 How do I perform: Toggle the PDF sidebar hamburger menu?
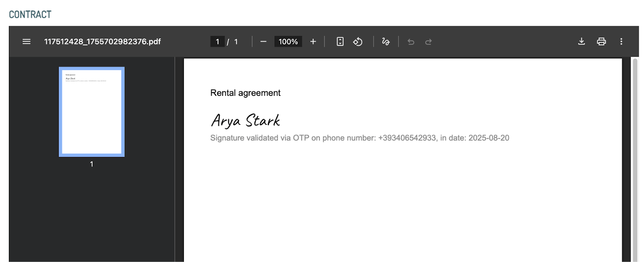(x=27, y=41)
